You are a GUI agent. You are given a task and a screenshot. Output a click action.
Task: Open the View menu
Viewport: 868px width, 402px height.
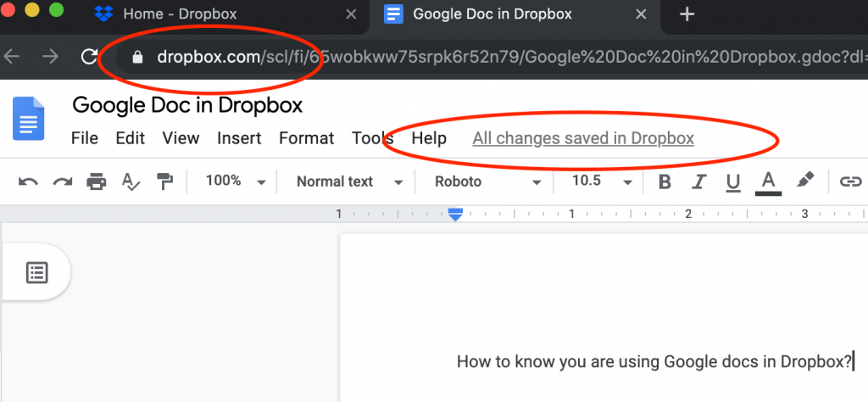(x=181, y=138)
